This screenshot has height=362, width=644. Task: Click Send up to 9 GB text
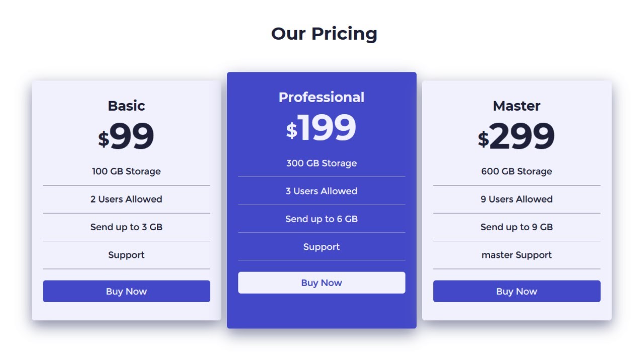(517, 227)
